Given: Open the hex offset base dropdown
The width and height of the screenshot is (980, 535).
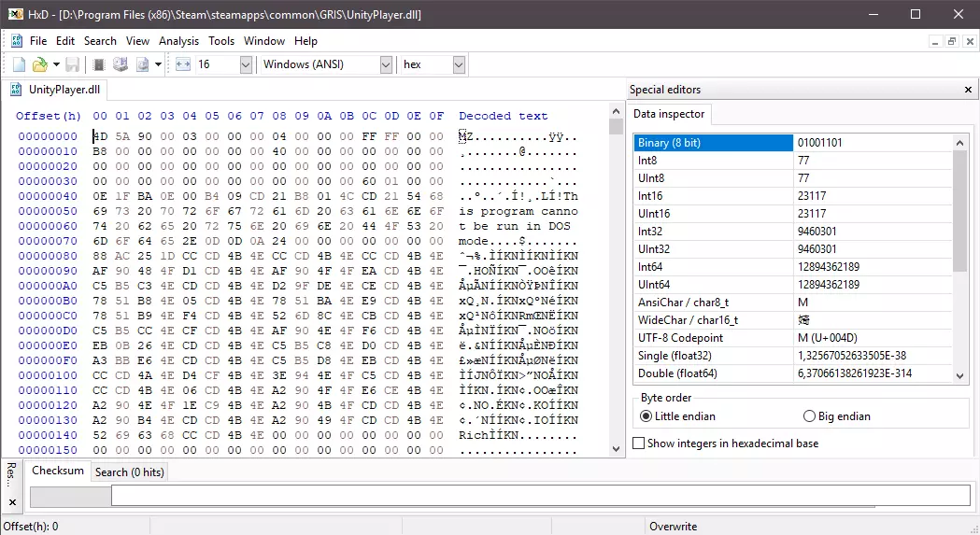Looking at the screenshot, I should point(459,64).
